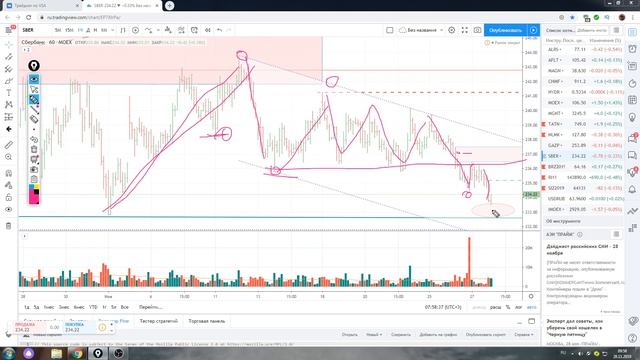Screen dimensions: 640x360
Task: Open the 'Справка' dropdown in Pine editor
Action: point(524,335)
